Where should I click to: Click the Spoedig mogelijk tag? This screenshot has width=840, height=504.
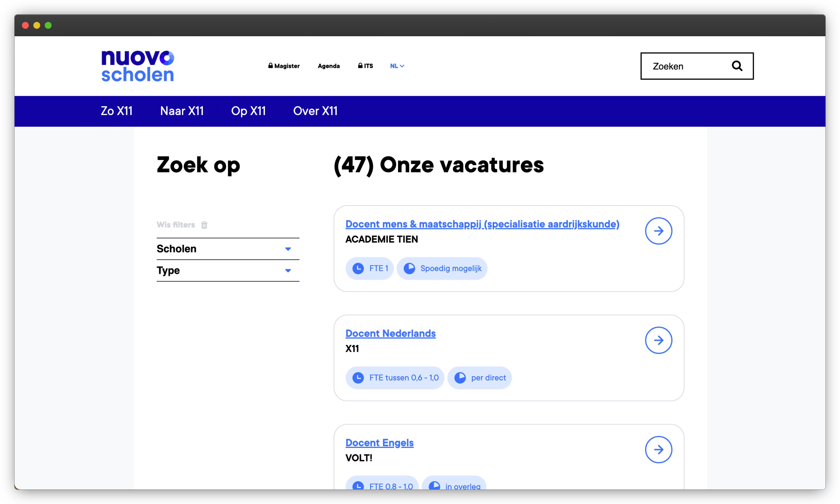pyautogui.click(x=442, y=268)
